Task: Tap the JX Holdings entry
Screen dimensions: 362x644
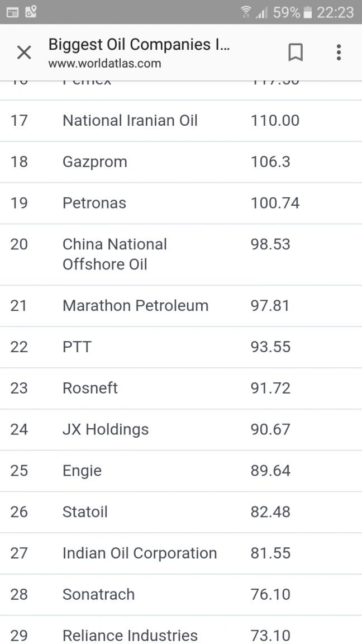Action: [106, 429]
